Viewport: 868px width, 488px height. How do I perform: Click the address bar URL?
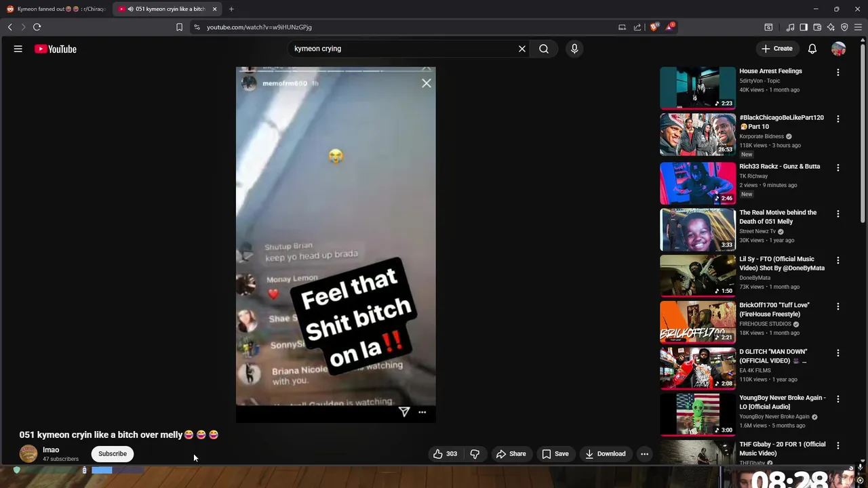tap(259, 27)
